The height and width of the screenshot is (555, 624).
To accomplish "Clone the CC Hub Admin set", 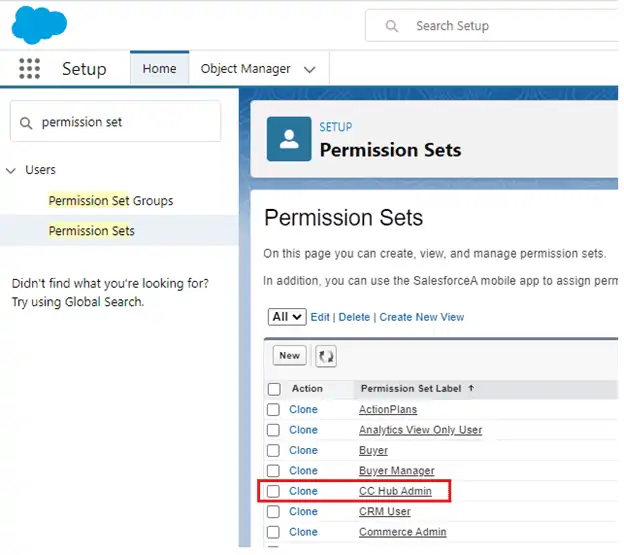I will click(303, 491).
